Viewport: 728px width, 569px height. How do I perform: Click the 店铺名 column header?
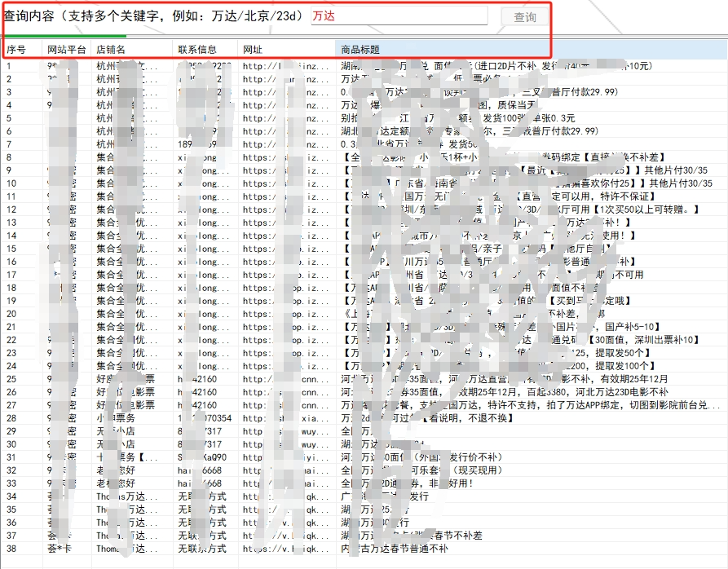click(x=132, y=50)
